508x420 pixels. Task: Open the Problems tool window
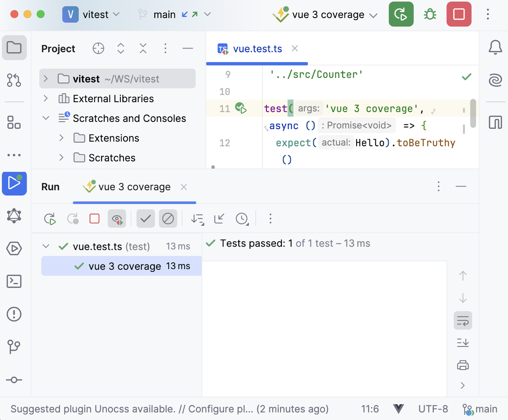[x=14, y=314]
